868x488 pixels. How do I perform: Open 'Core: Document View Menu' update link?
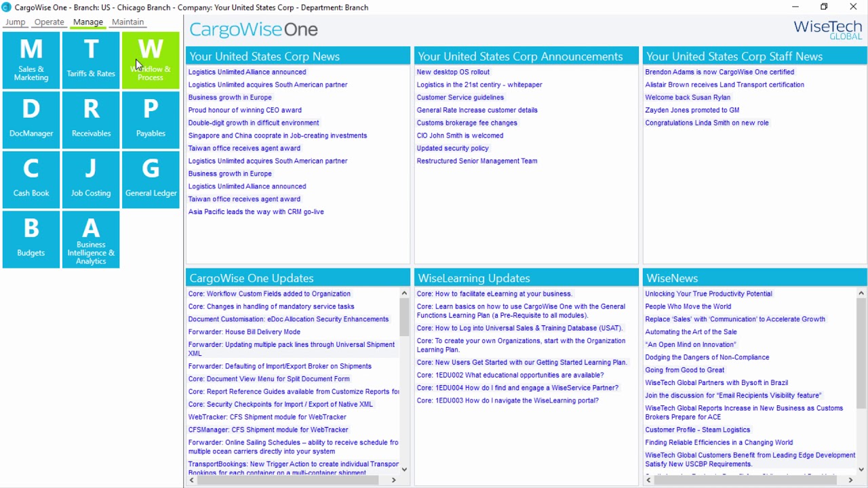point(269,379)
